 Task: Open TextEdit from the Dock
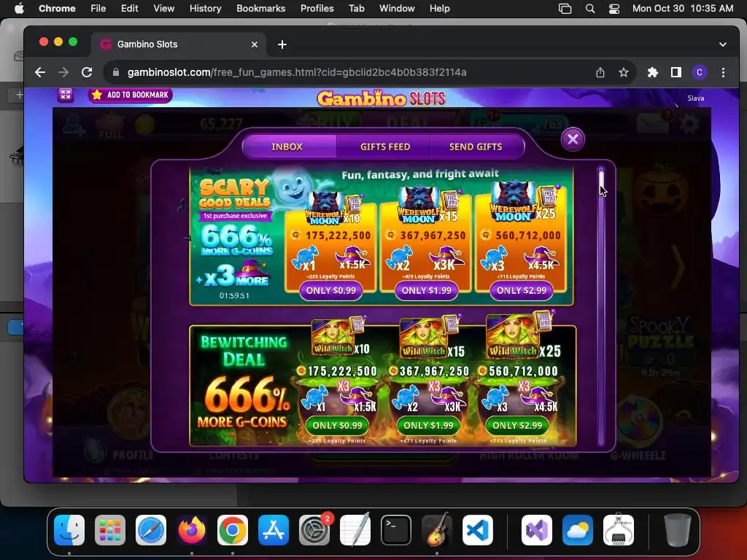tap(355, 530)
